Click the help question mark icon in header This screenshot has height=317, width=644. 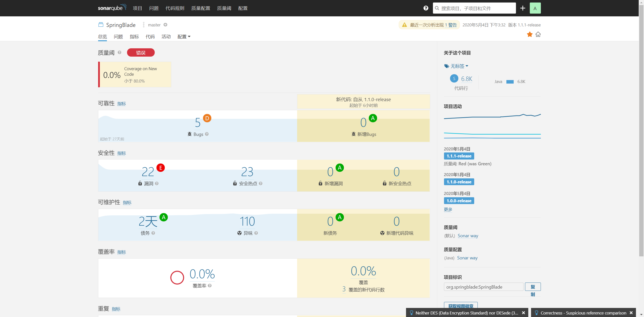click(x=426, y=8)
